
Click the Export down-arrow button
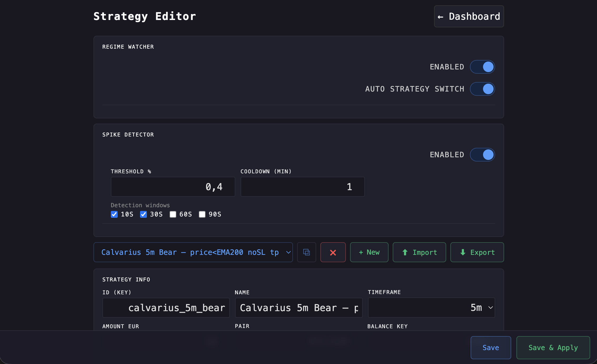click(477, 252)
